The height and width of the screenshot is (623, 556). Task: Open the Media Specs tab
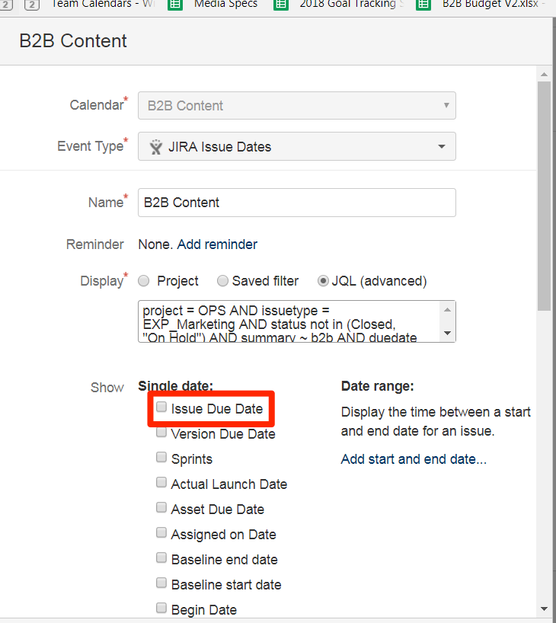pos(225,5)
